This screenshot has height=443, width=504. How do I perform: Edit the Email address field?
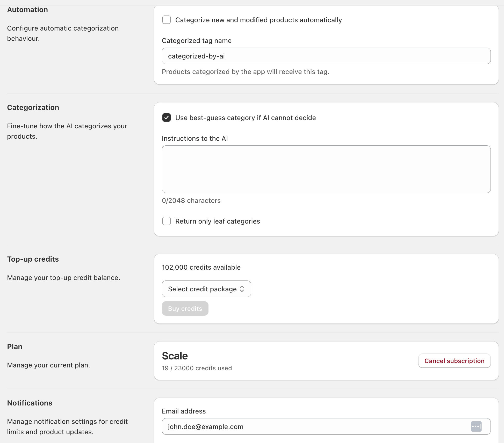[x=326, y=426]
